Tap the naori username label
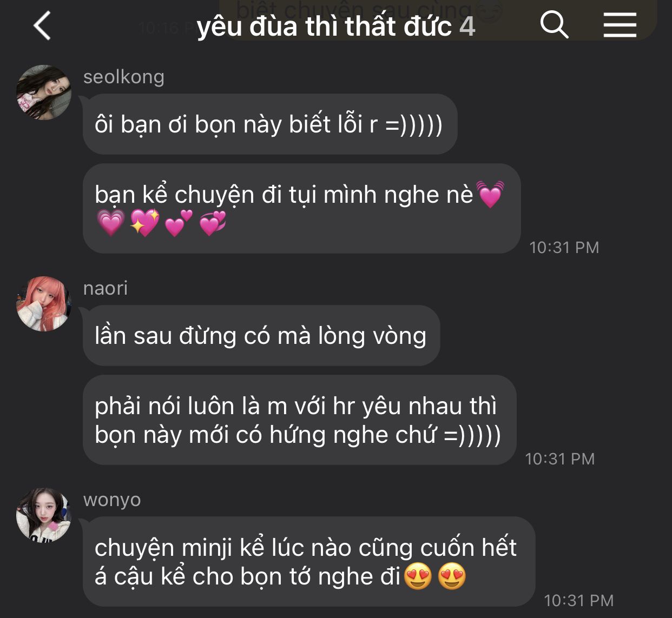Viewport: 672px width, 618px height. [106, 288]
